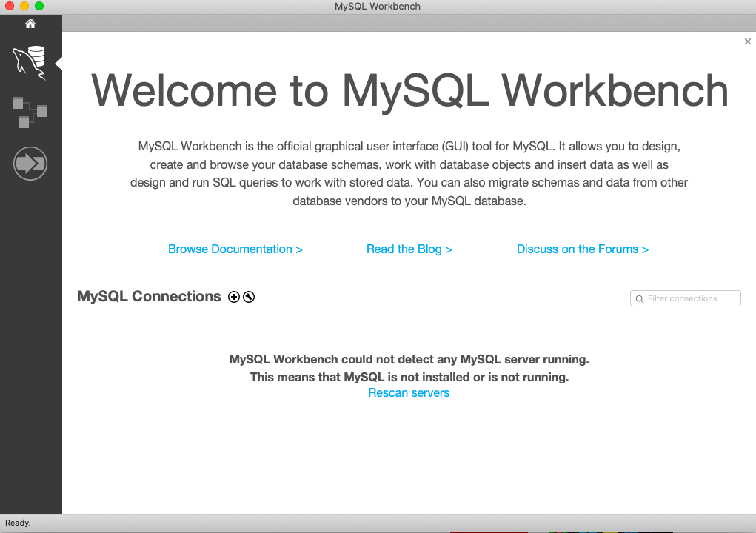Follow the Read the Blog link

tap(409, 249)
